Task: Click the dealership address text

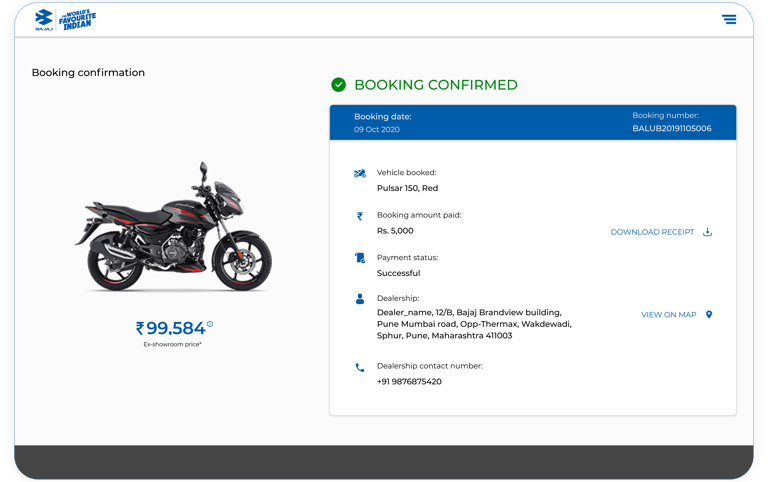Action: point(474,324)
